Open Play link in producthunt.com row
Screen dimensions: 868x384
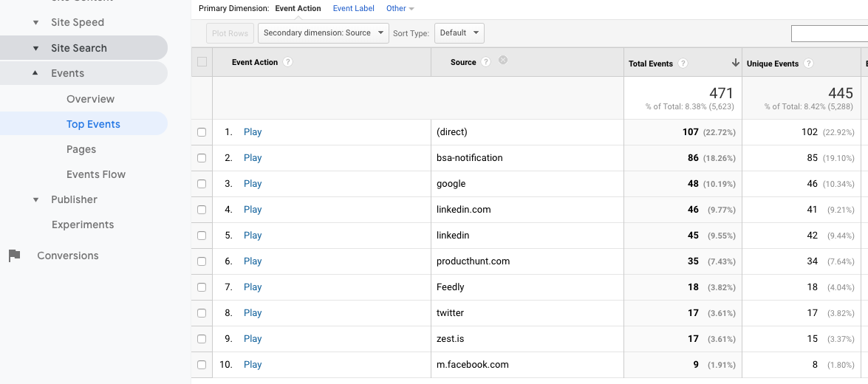point(253,261)
